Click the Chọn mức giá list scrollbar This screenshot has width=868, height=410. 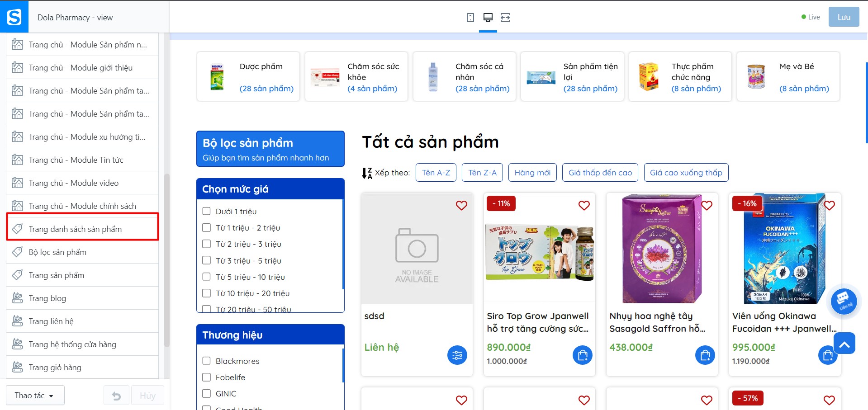pyautogui.click(x=343, y=244)
